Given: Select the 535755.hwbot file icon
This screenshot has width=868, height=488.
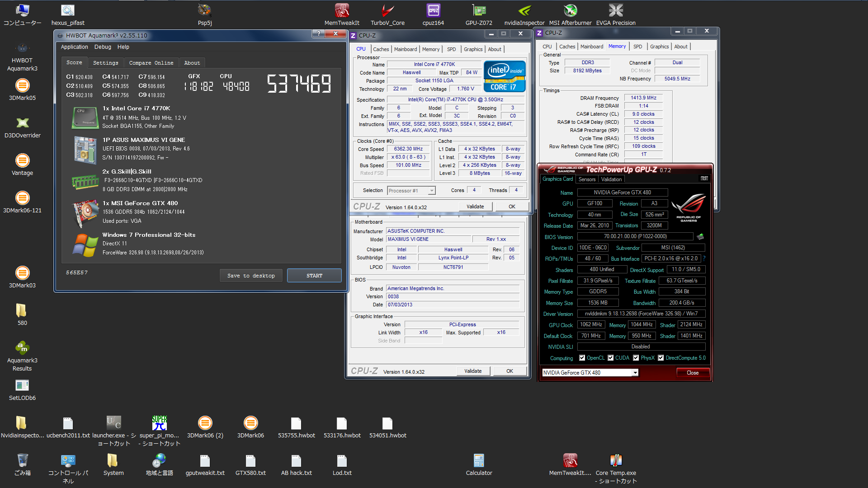Looking at the screenshot, I should pos(296,427).
